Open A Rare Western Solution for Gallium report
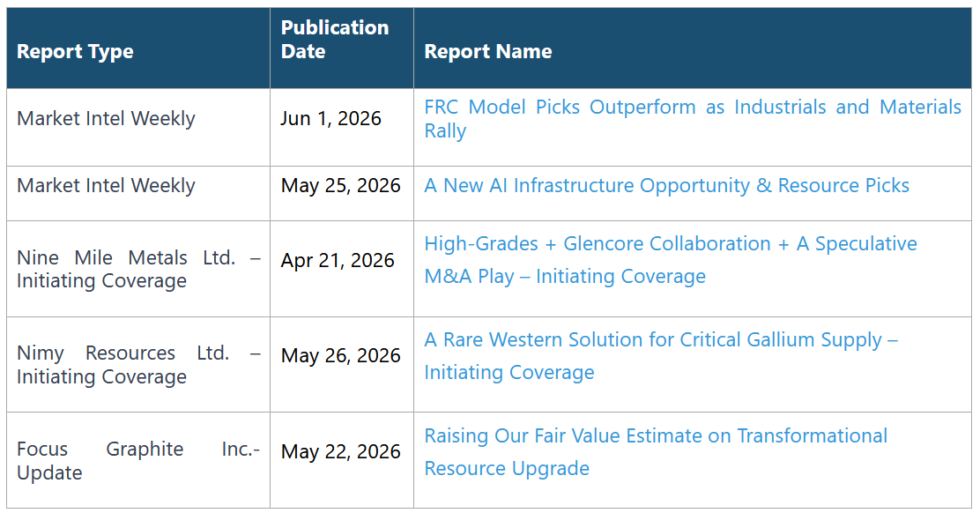This screenshot has width=980, height=513. [661, 355]
